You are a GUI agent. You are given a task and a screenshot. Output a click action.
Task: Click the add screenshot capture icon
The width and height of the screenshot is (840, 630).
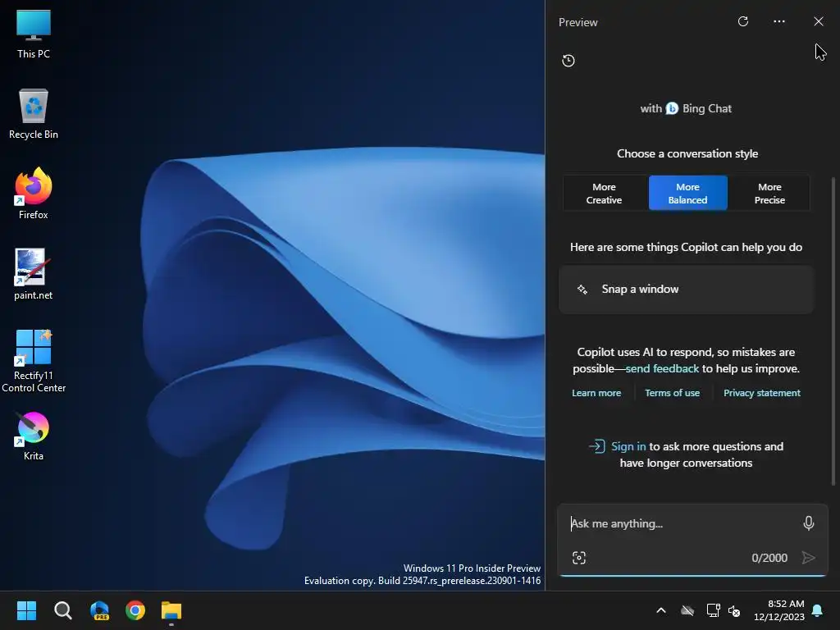(x=579, y=558)
